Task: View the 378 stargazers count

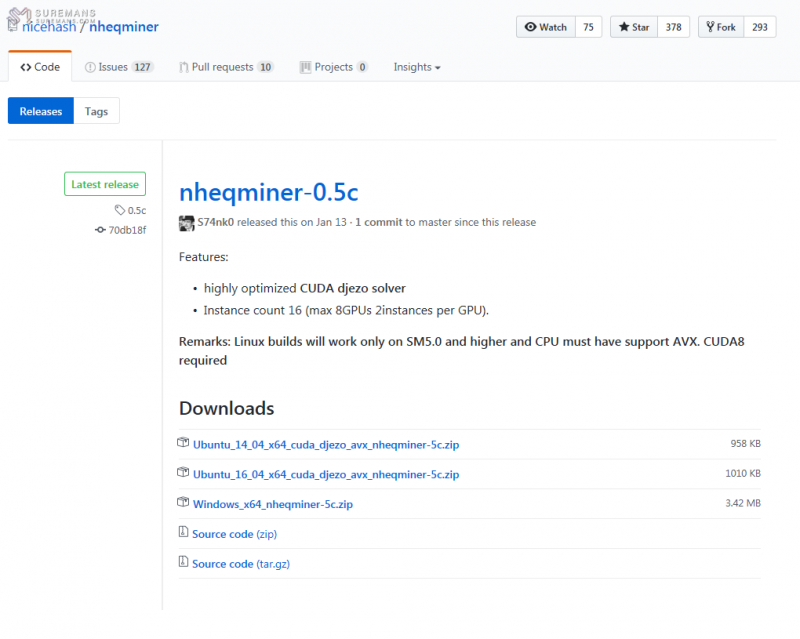Action: (673, 27)
